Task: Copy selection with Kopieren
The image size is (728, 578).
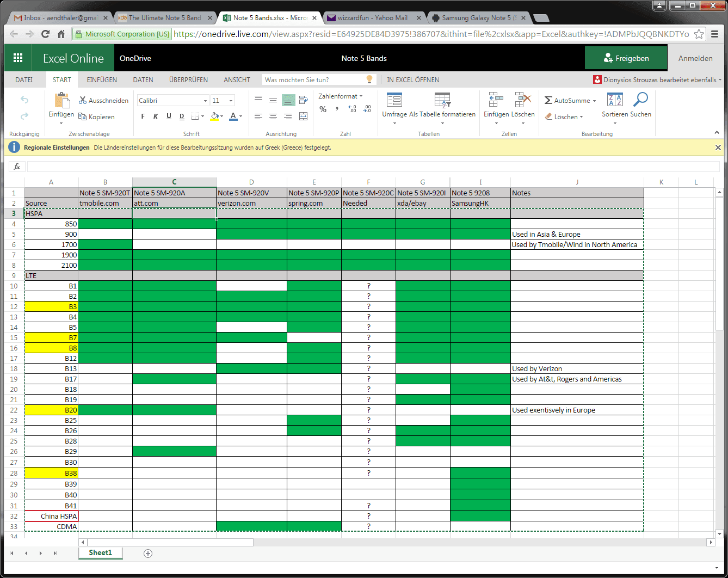Action: pos(97,117)
